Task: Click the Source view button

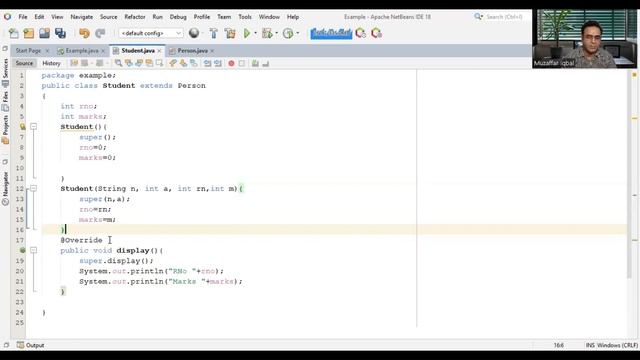Action: (x=24, y=63)
